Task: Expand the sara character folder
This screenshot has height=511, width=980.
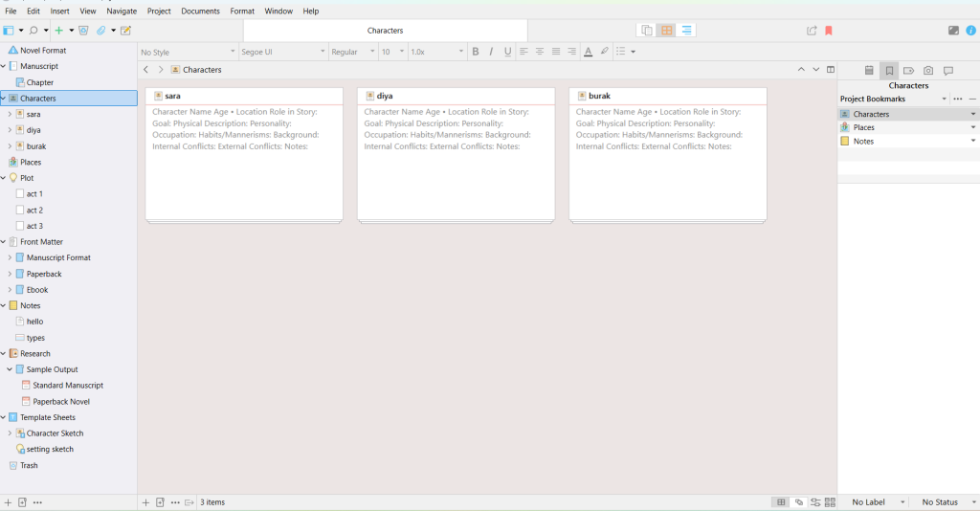Action: [x=10, y=114]
